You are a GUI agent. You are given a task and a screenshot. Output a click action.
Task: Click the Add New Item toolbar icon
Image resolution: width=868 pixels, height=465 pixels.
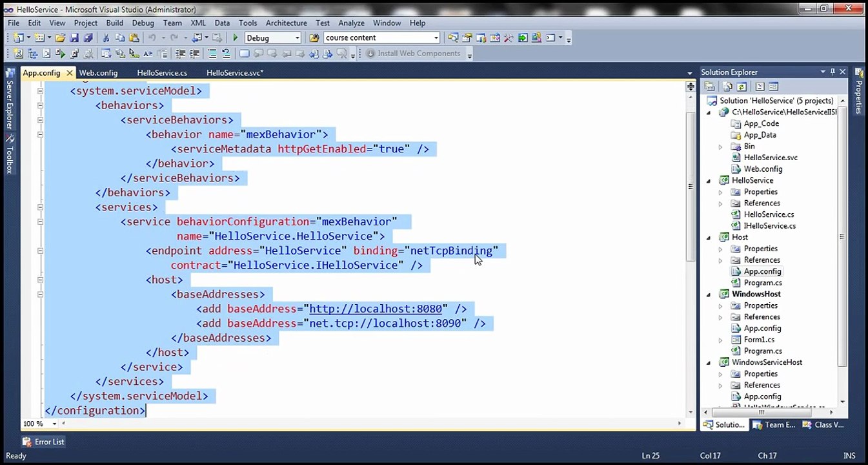[x=39, y=38]
